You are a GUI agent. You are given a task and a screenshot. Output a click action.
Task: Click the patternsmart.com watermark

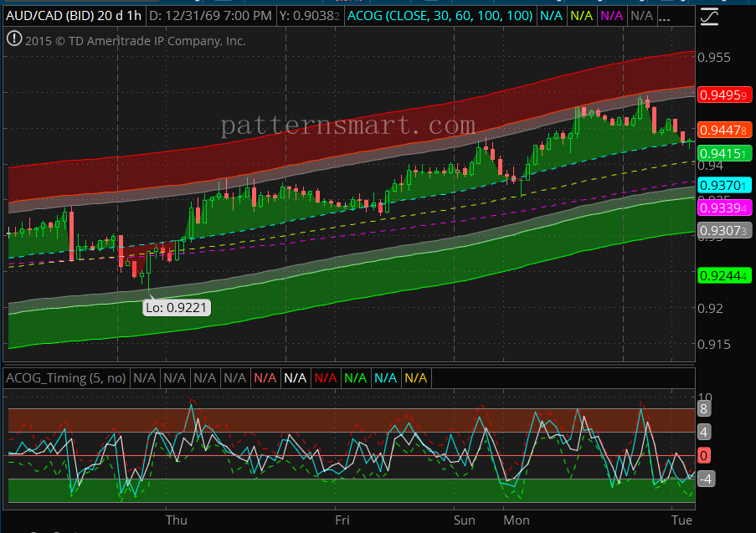point(346,126)
